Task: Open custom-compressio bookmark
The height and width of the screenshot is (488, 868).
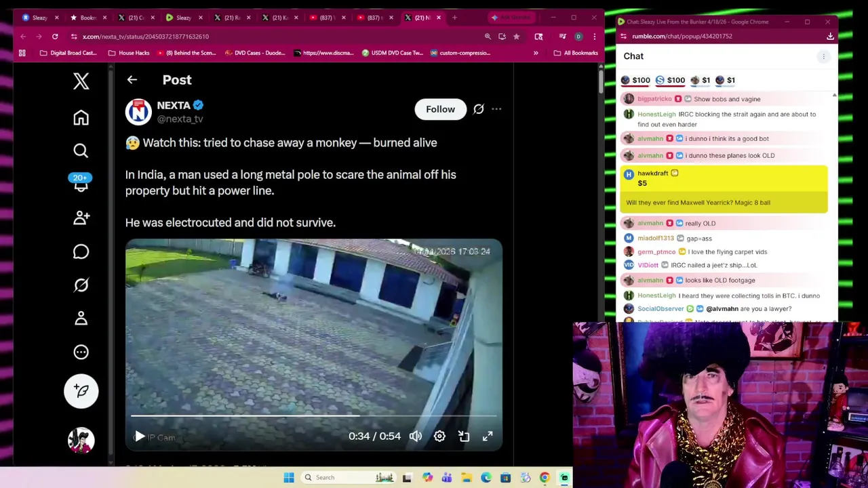Action: click(460, 53)
